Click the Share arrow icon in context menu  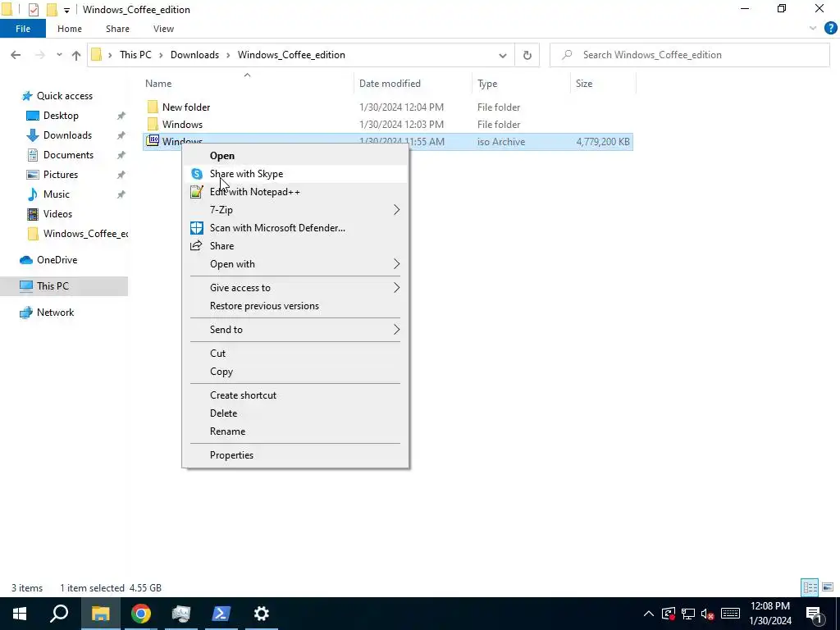197,246
